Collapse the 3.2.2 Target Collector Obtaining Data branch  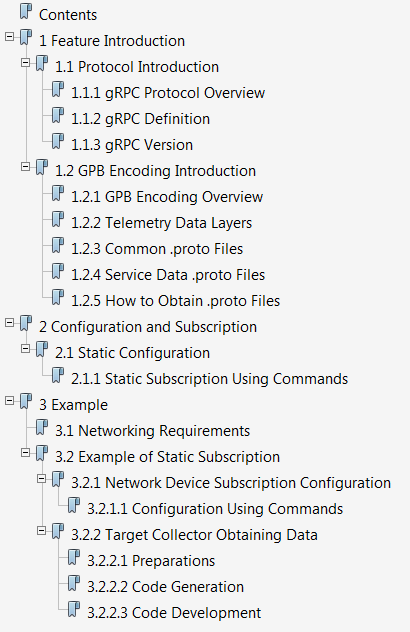(42, 531)
